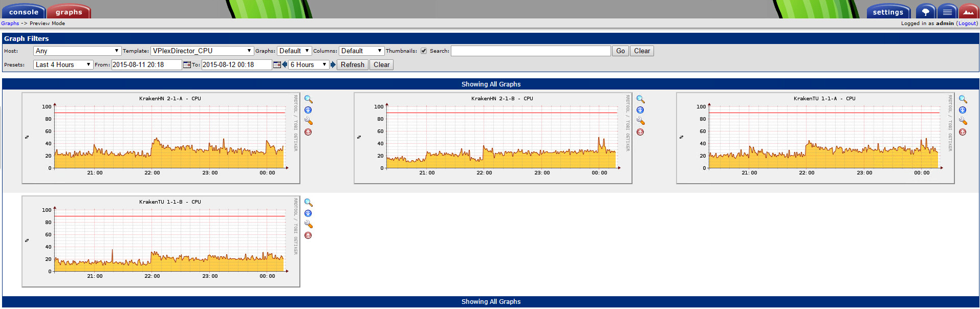Image resolution: width=980 pixels, height=309 pixels.
Task: Click into the Search text field
Action: click(531, 51)
